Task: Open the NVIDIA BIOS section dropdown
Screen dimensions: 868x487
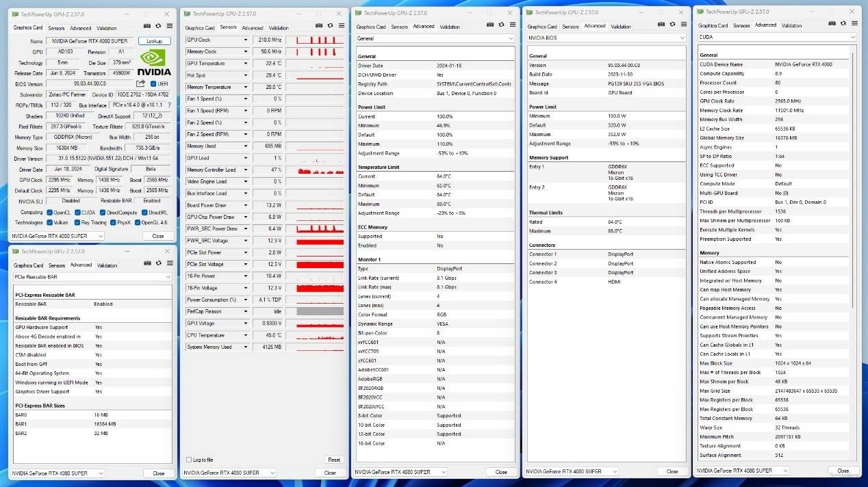Action: point(606,38)
